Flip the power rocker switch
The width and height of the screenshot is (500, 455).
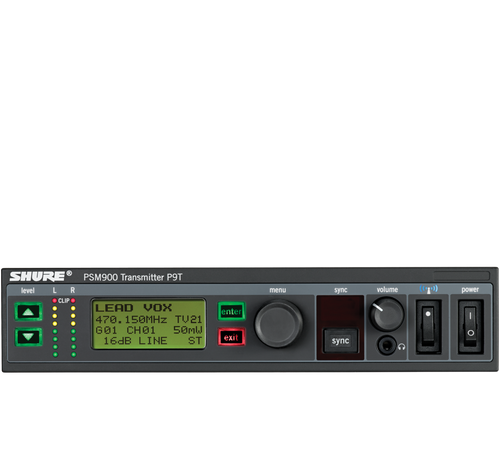[470, 326]
